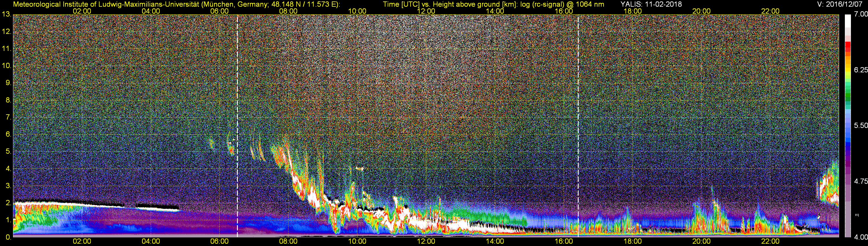Image resolution: width=868 pixels, height=246 pixels.
Task: Click the 20:00 label on the top time axis
Action: click(x=702, y=11)
